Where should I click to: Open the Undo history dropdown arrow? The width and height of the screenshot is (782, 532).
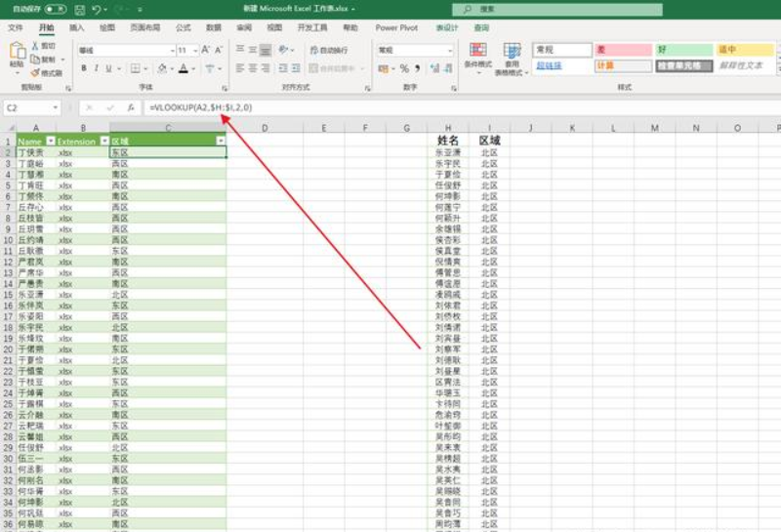[x=105, y=10]
